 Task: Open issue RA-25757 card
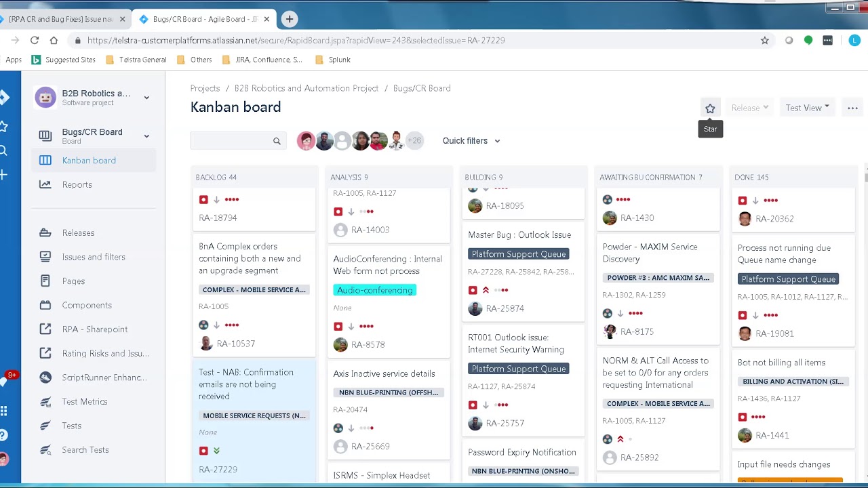tap(505, 423)
